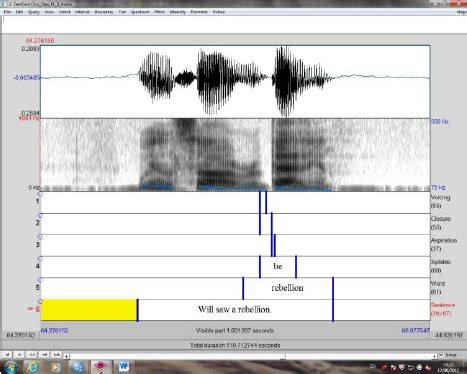This screenshot has width=467, height=374.
Task: Click the interval text entry field
Action: [x=233, y=24]
